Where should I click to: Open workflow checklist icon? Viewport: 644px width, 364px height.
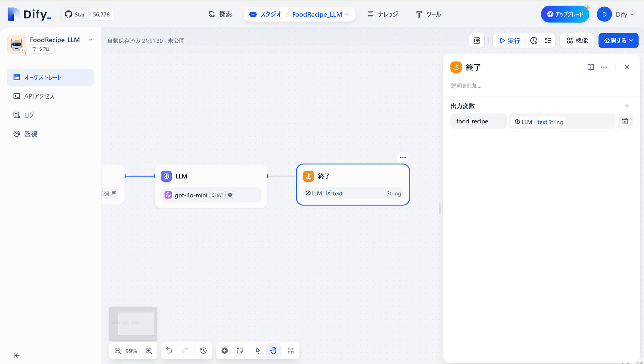coord(548,41)
